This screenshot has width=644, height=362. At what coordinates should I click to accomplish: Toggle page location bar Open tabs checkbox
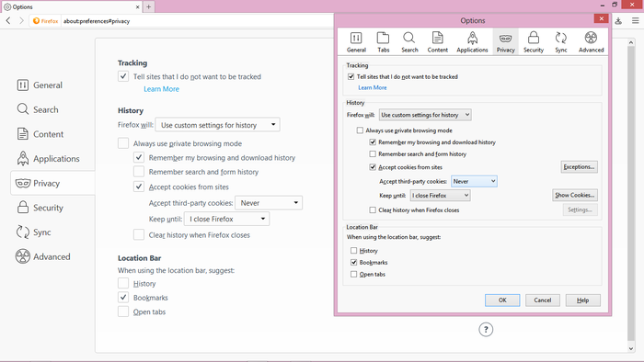123,311
